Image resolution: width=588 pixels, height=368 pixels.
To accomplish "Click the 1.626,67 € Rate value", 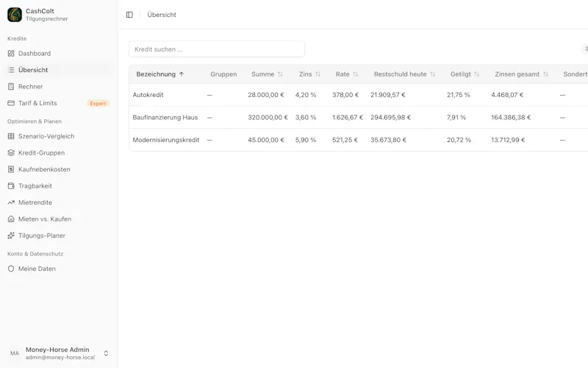I will pos(348,118).
